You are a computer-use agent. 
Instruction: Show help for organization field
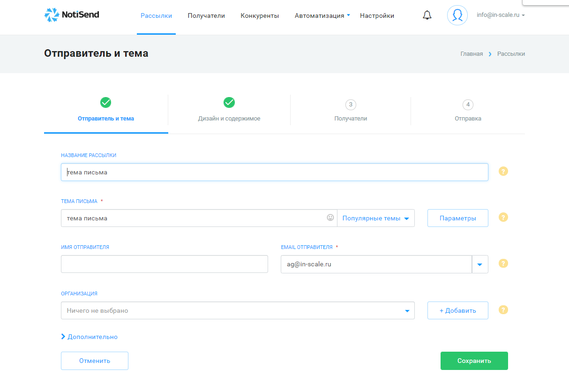point(503,310)
